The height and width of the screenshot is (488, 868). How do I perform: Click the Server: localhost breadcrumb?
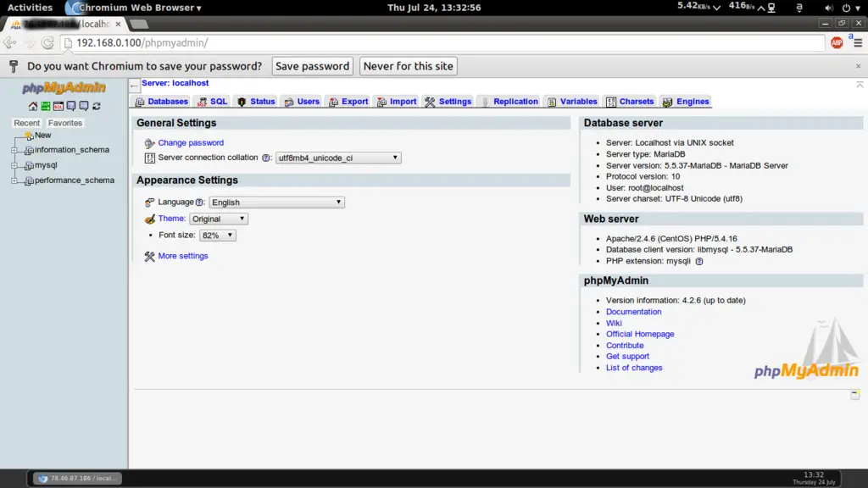175,84
